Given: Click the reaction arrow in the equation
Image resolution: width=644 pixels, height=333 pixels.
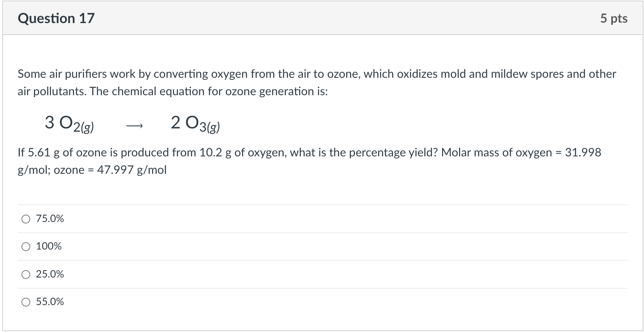Looking at the screenshot, I should click(134, 126).
